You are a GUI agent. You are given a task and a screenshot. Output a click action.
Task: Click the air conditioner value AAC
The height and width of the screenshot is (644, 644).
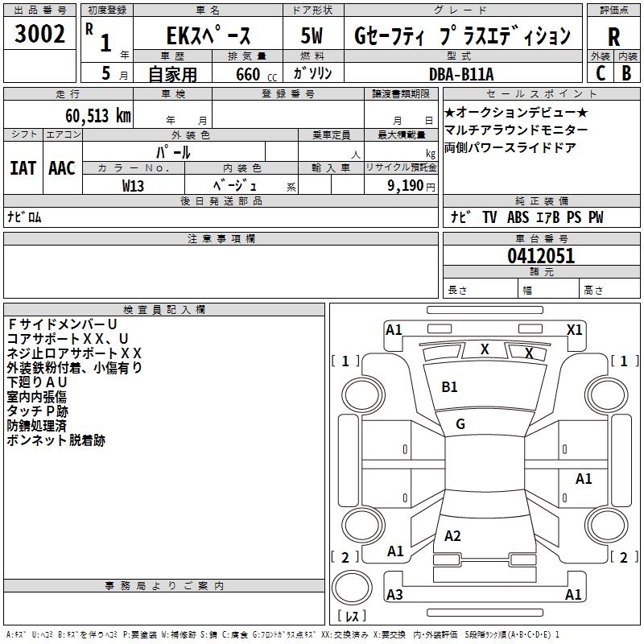point(62,168)
